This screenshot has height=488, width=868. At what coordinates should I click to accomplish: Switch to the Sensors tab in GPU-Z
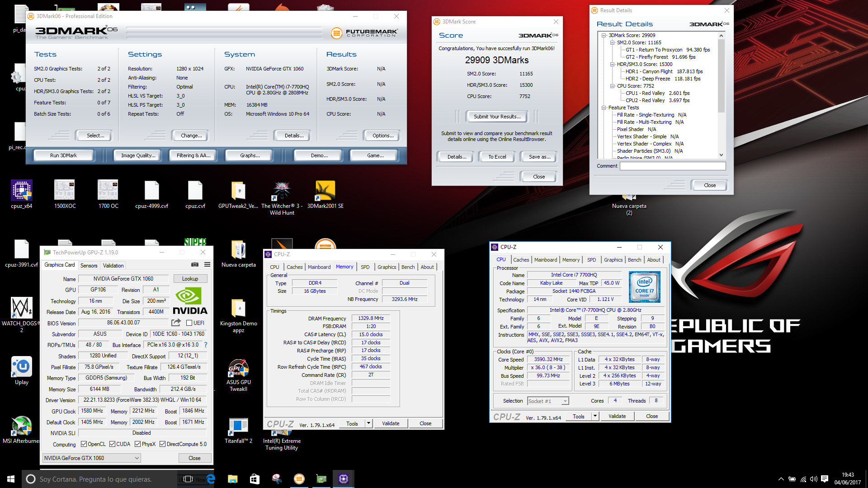tap(89, 266)
